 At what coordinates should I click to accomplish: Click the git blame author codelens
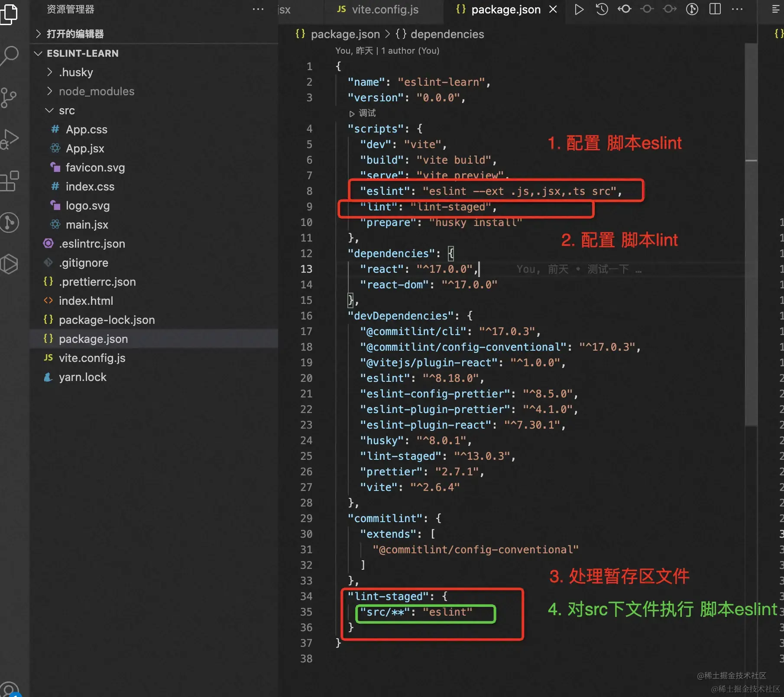(x=387, y=51)
